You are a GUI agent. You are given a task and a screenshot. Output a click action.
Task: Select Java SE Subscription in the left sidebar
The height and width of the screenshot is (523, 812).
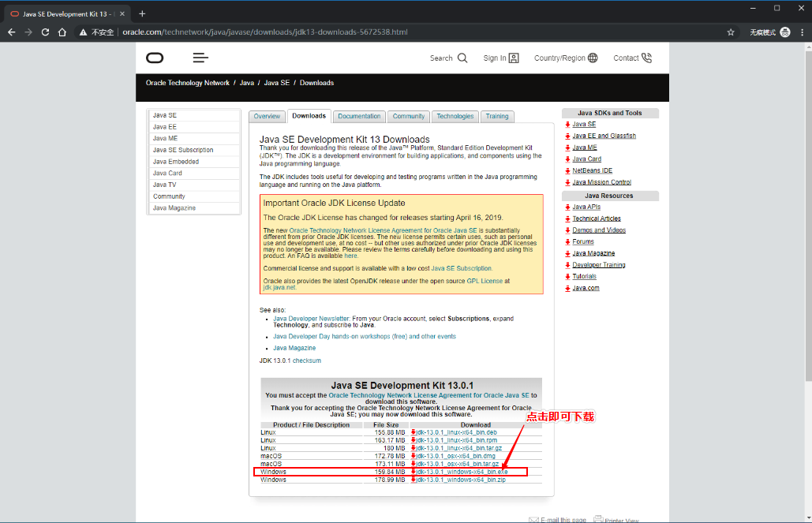click(184, 149)
